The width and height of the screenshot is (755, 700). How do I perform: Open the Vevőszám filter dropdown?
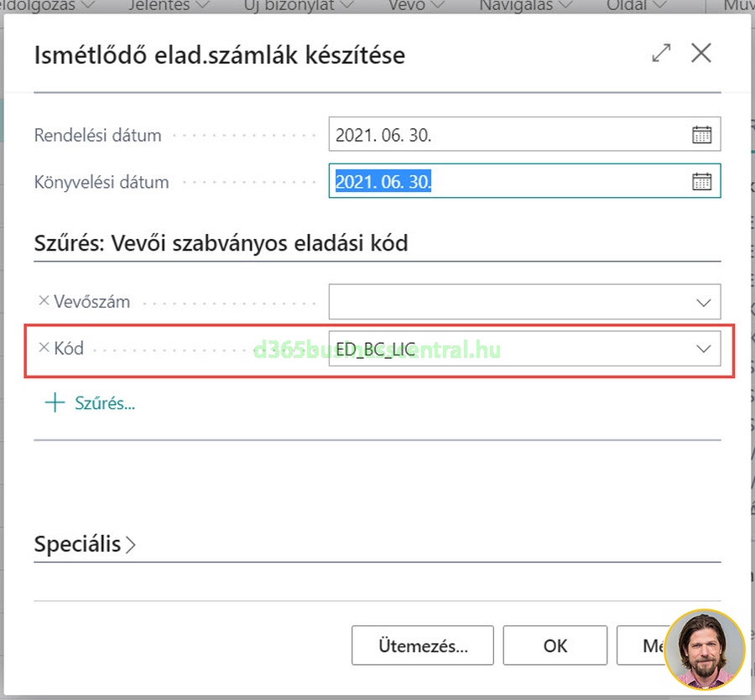coord(703,303)
